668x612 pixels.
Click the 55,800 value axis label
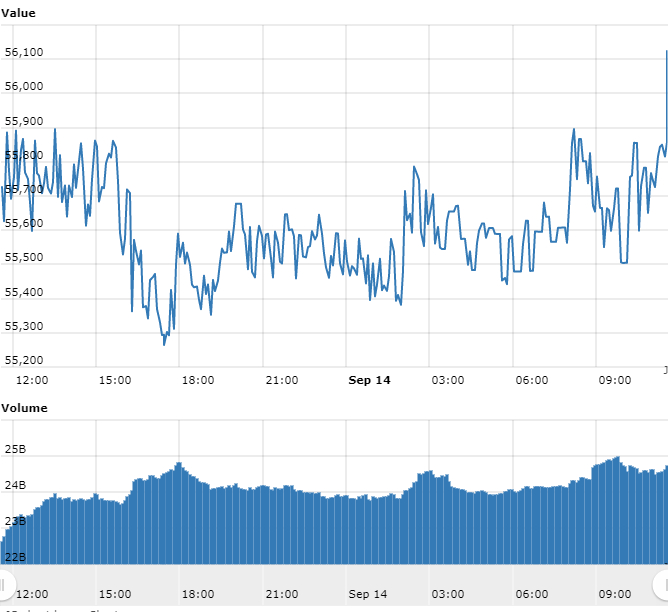pyautogui.click(x=24, y=155)
